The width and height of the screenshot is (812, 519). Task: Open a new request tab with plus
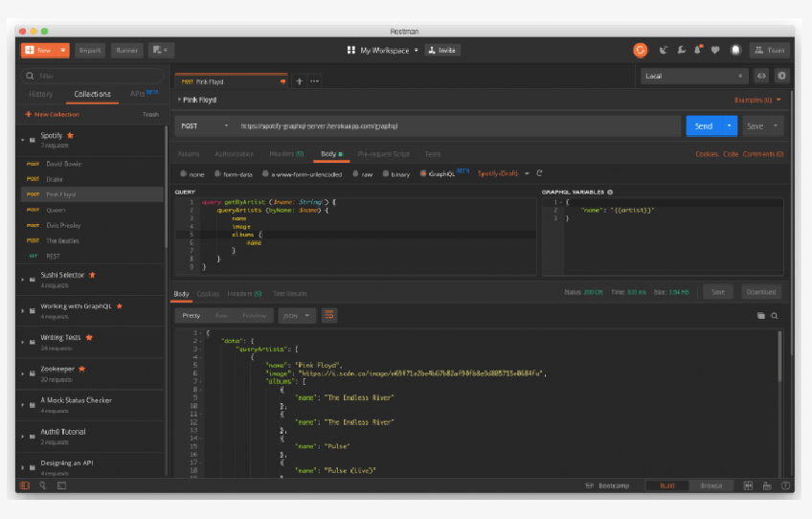tap(299, 81)
